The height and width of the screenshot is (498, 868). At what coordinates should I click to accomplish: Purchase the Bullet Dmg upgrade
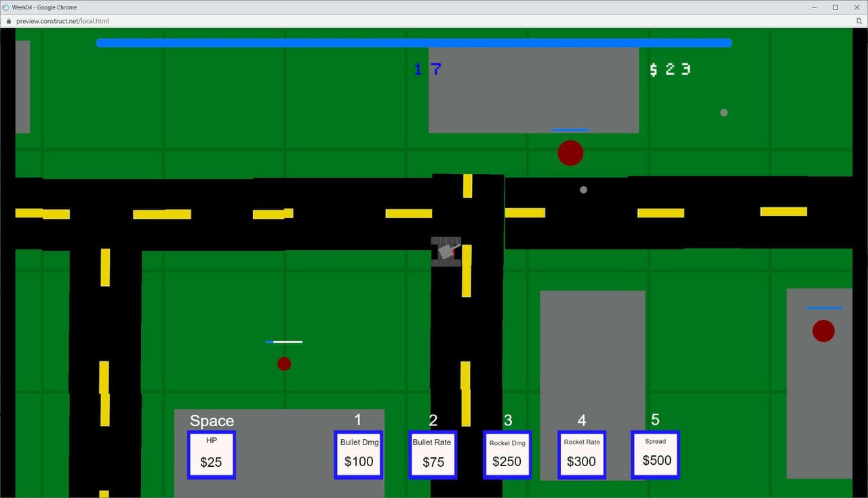click(359, 455)
